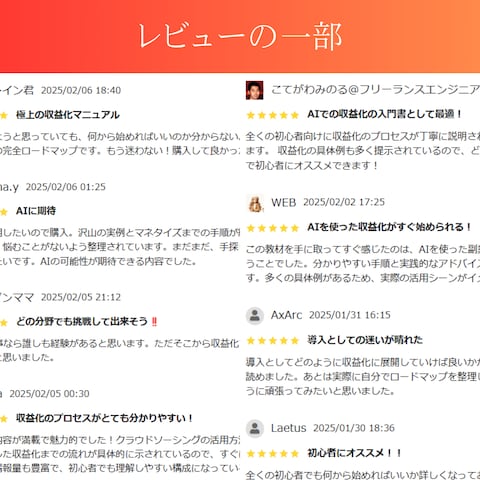
Task: Select the review title 収益化のプロセスがとても分かりやすい！
Action: (105, 418)
